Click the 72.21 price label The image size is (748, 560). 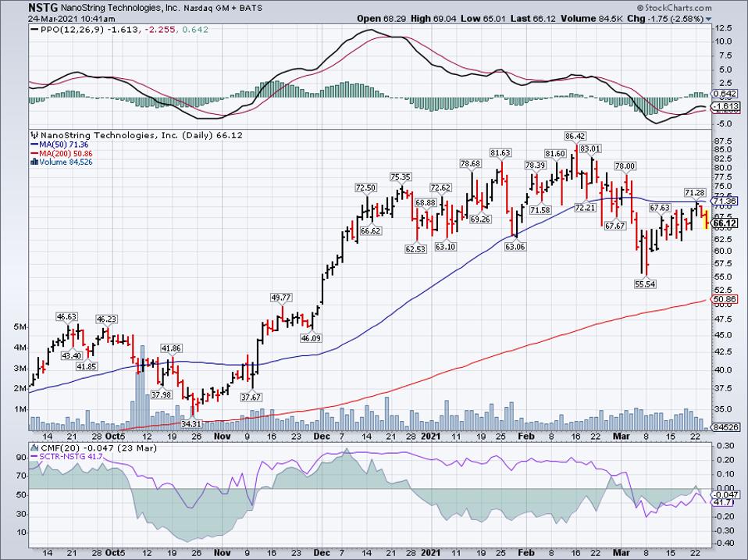click(586, 208)
